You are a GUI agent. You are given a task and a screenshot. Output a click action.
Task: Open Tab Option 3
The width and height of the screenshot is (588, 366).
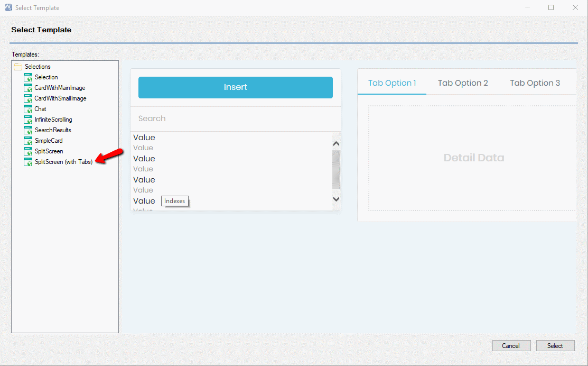click(535, 83)
